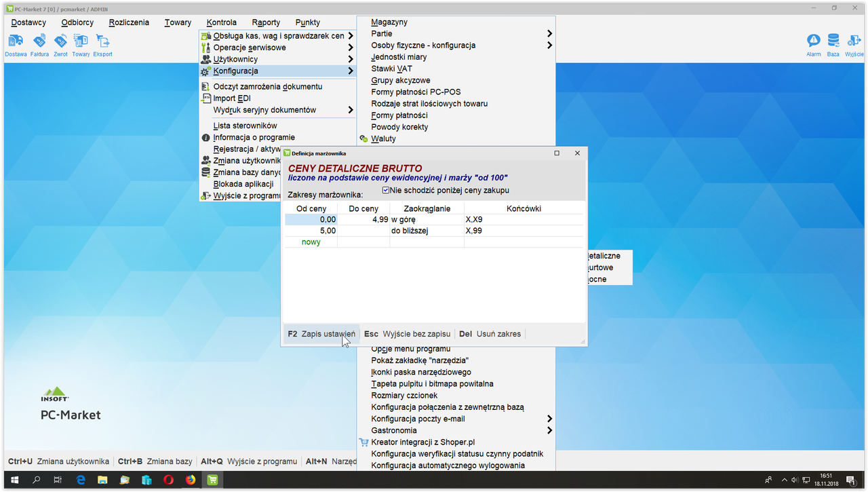
Task: Choose Kreator integracji z Shoper.pl entry
Action: tap(456, 442)
